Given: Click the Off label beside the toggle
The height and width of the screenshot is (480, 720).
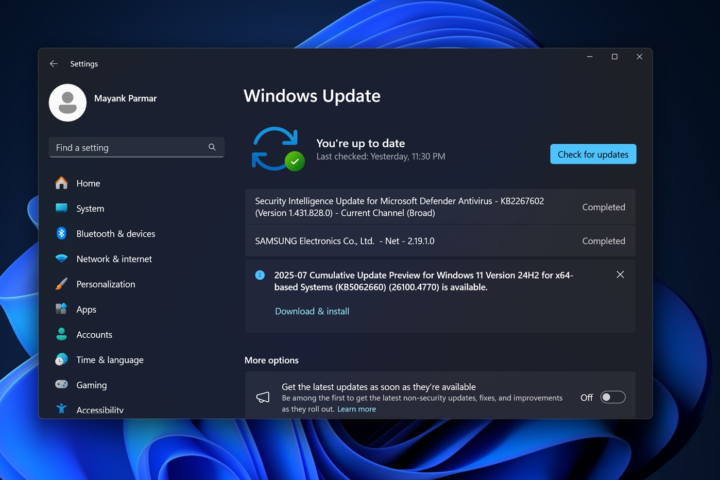Looking at the screenshot, I should click(x=586, y=398).
